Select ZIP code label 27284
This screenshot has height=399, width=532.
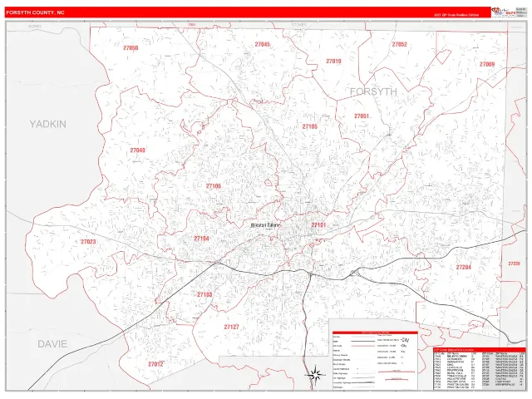464,268
